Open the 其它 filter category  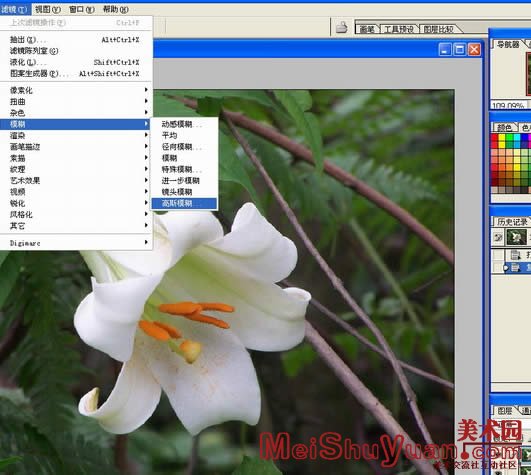76,226
